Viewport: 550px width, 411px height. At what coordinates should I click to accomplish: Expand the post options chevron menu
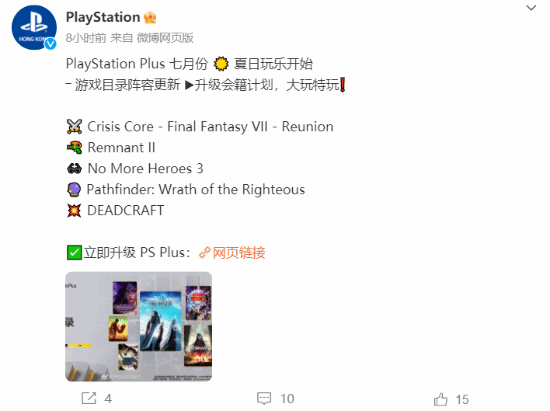(x=531, y=8)
